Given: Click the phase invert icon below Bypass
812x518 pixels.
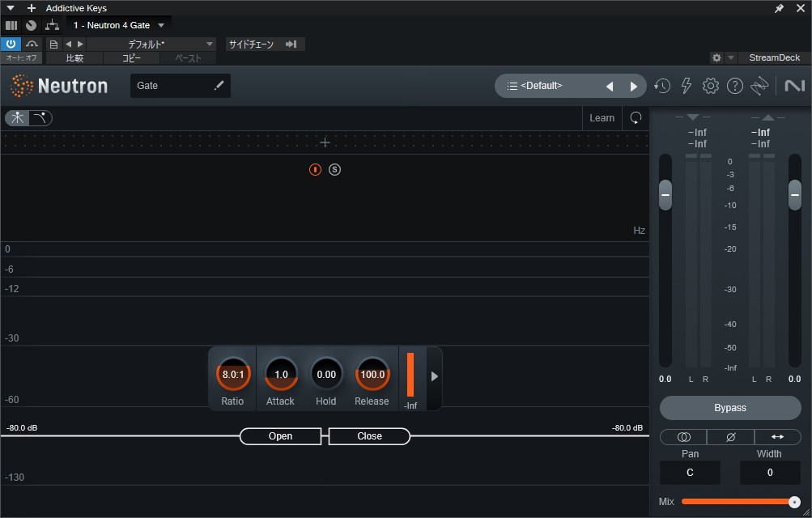Looking at the screenshot, I should click(730, 437).
